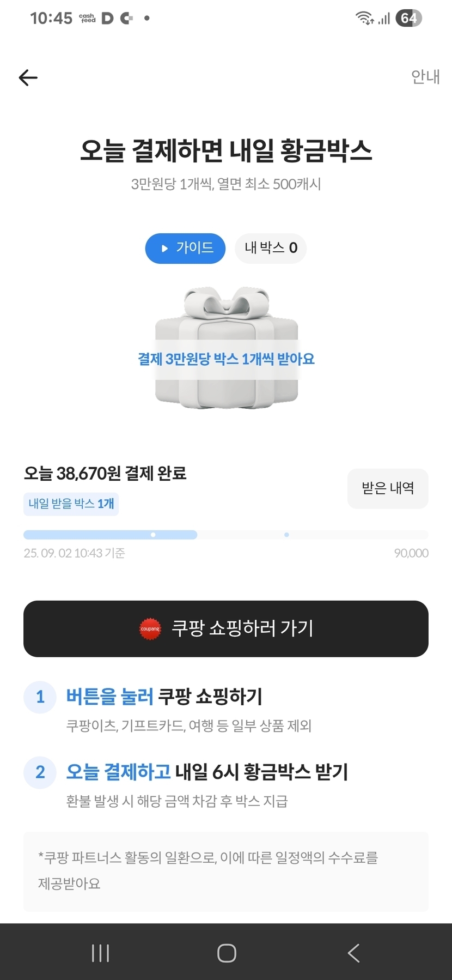Tap 쿠팡 쇼핑하러 가기 button
The width and height of the screenshot is (452, 980).
point(225,628)
